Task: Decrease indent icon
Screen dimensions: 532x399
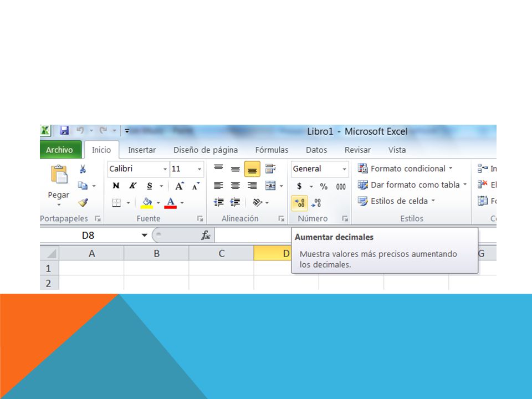Action: (218, 203)
